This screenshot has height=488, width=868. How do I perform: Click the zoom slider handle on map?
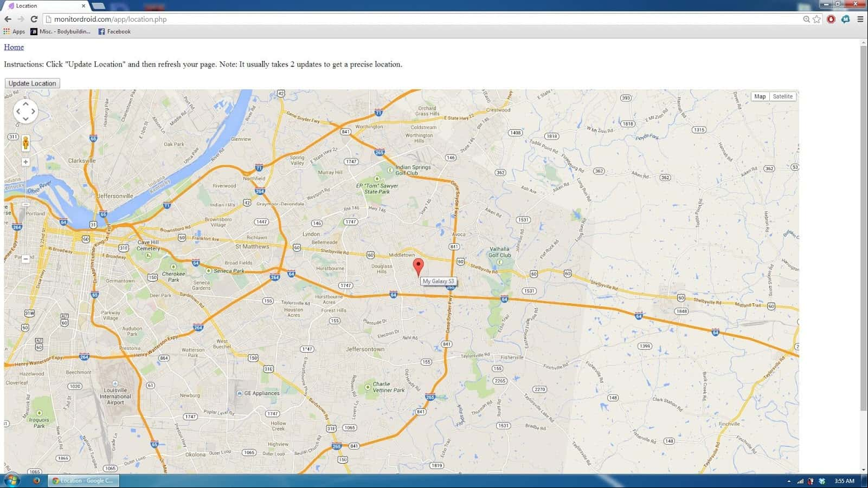25,204
